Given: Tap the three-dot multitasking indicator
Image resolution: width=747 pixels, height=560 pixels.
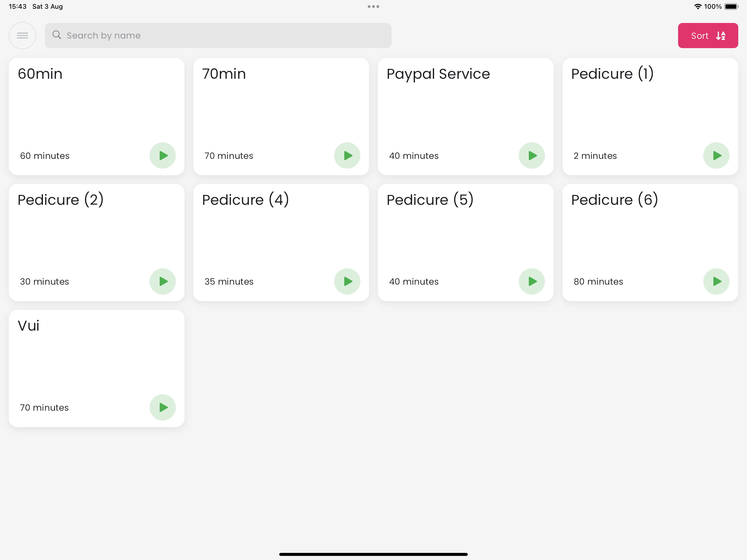Looking at the screenshot, I should (373, 6).
